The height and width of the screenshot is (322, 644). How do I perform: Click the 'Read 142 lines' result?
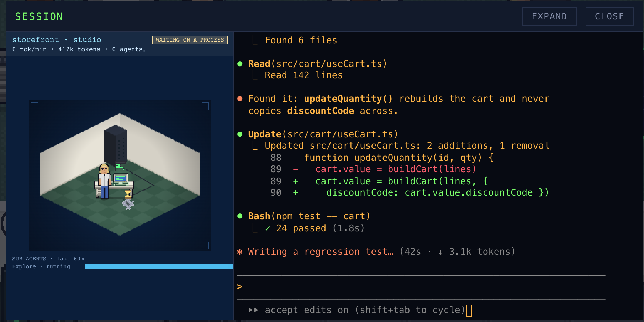click(x=304, y=75)
